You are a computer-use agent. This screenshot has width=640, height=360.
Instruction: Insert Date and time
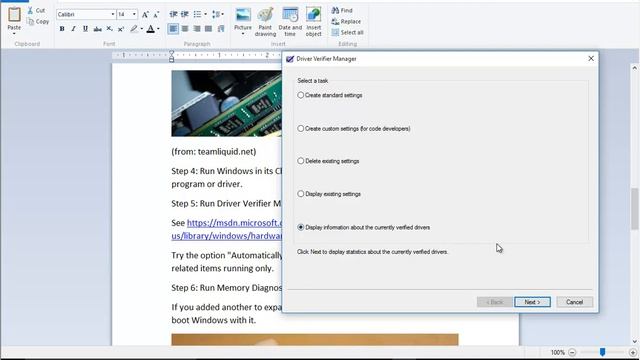point(290,22)
